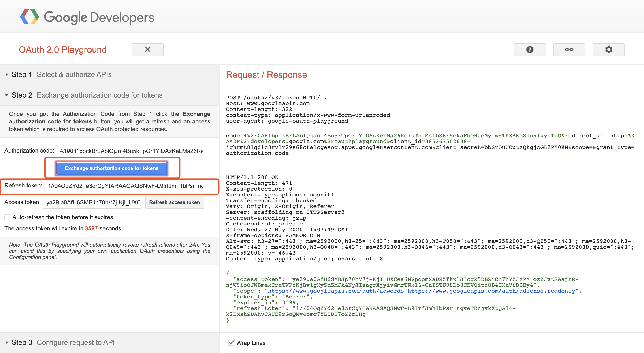Image resolution: width=644 pixels, height=353 pixels.
Task: Click the Google Developers logo
Action: [x=87, y=17]
